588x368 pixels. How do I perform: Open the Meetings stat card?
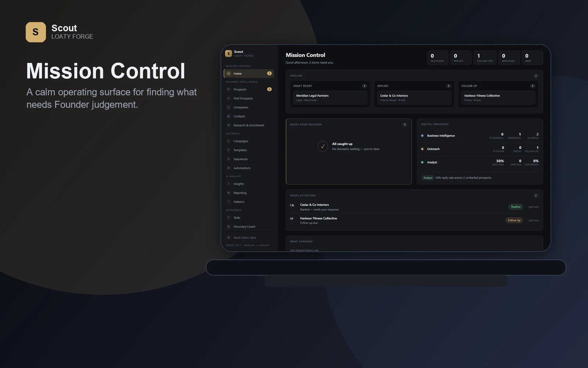click(x=509, y=58)
